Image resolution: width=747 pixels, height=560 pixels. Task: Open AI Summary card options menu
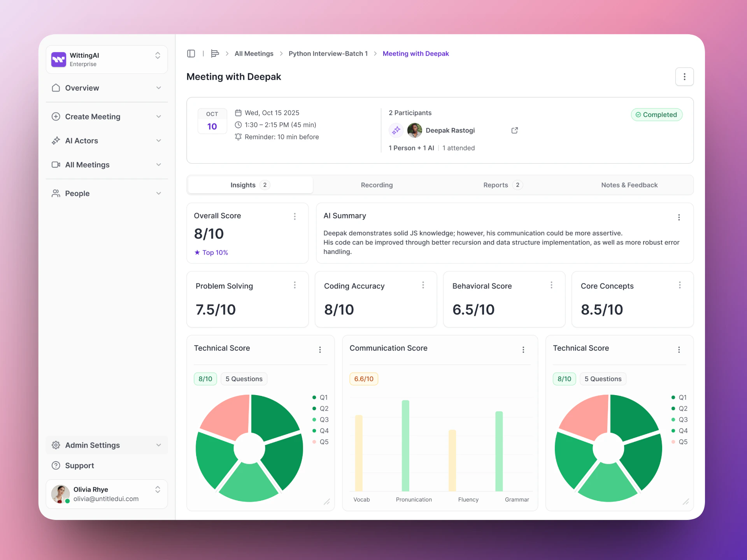(679, 217)
